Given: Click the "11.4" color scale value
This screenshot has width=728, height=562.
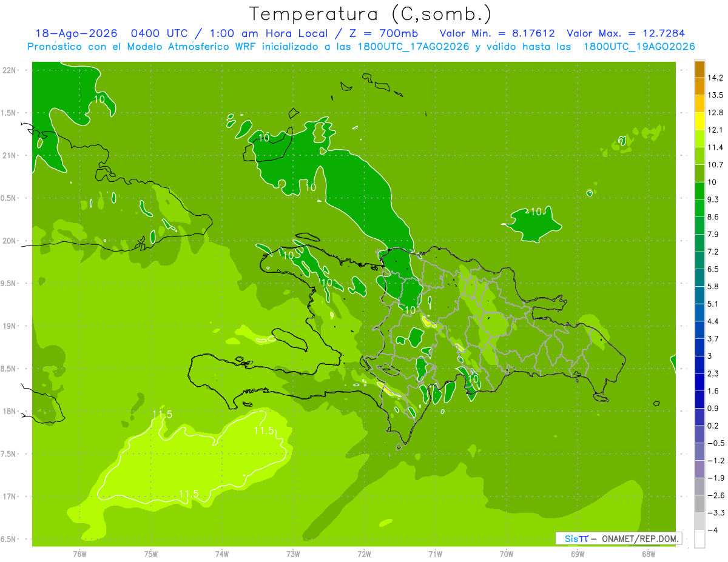Looking at the screenshot, I should (716, 147).
